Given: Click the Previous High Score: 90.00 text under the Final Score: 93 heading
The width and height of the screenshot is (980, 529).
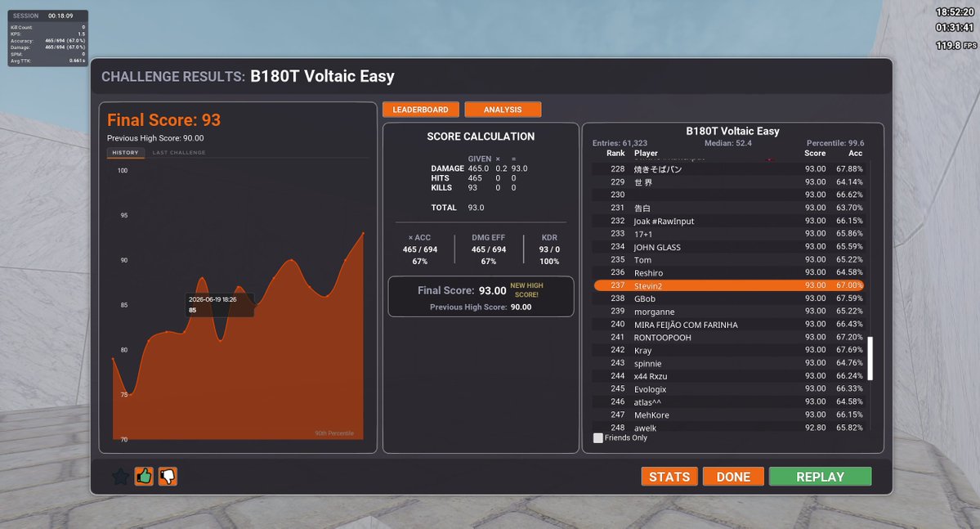Looking at the screenshot, I should click(155, 138).
